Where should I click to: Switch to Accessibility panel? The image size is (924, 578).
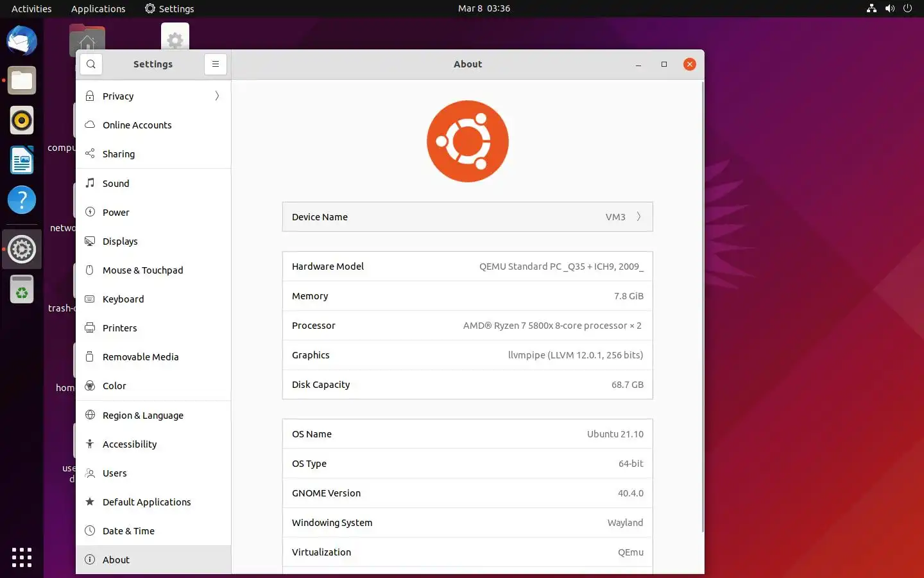click(x=153, y=444)
